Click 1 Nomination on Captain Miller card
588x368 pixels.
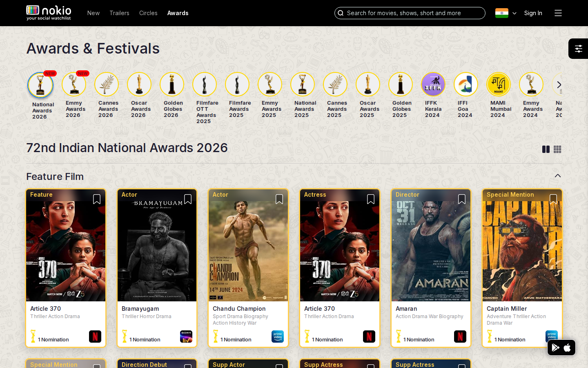click(x=510, y=340)
